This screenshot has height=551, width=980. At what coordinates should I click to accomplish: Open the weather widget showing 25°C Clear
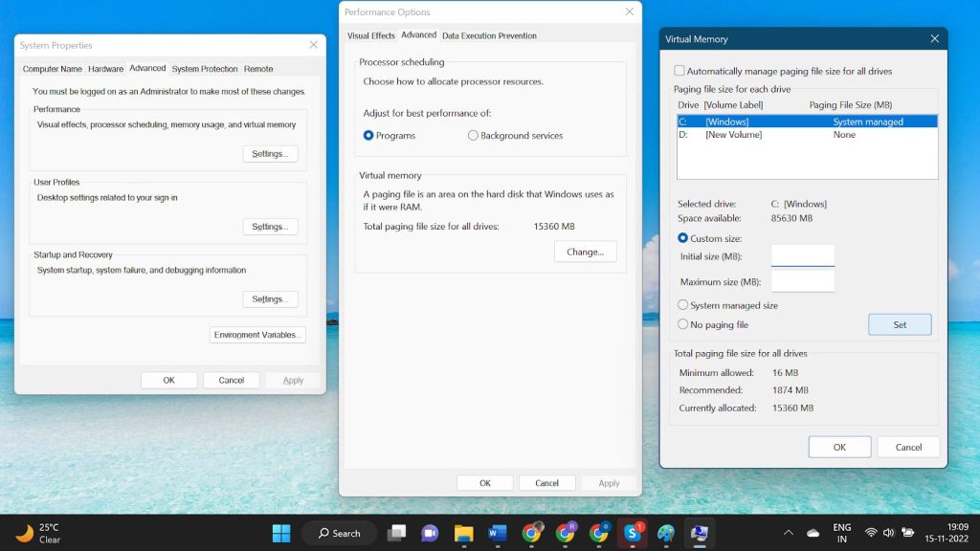pos(38,533)
